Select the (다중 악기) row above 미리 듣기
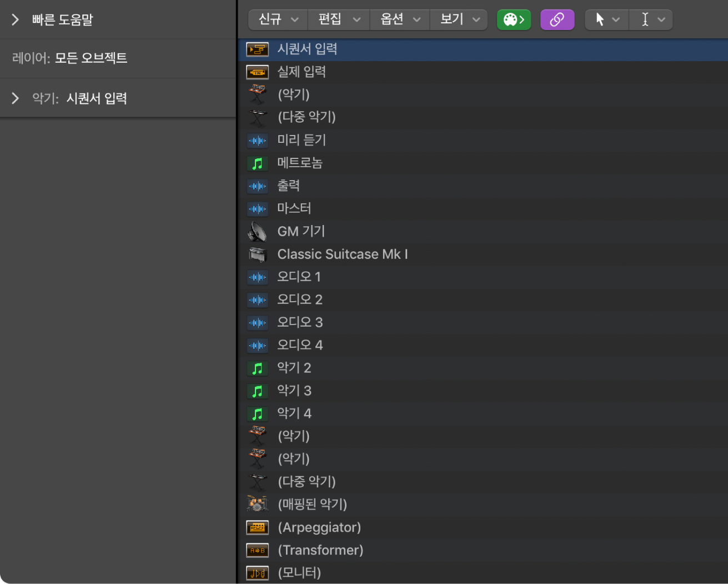 [483, 118]
